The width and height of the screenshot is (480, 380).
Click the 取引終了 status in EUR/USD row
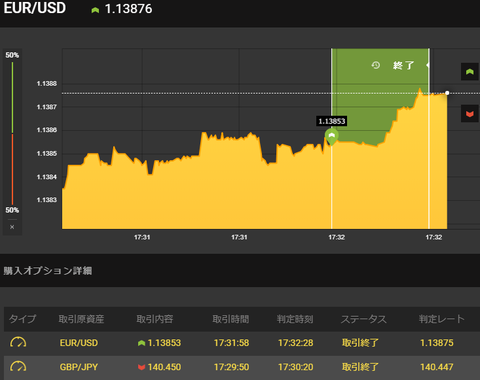pos(360,343)
